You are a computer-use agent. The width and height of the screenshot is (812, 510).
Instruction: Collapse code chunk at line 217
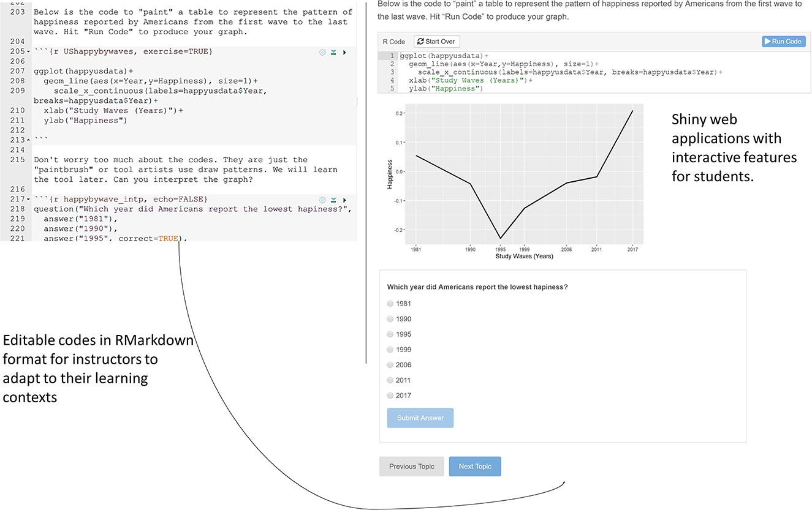pos(28,199)
